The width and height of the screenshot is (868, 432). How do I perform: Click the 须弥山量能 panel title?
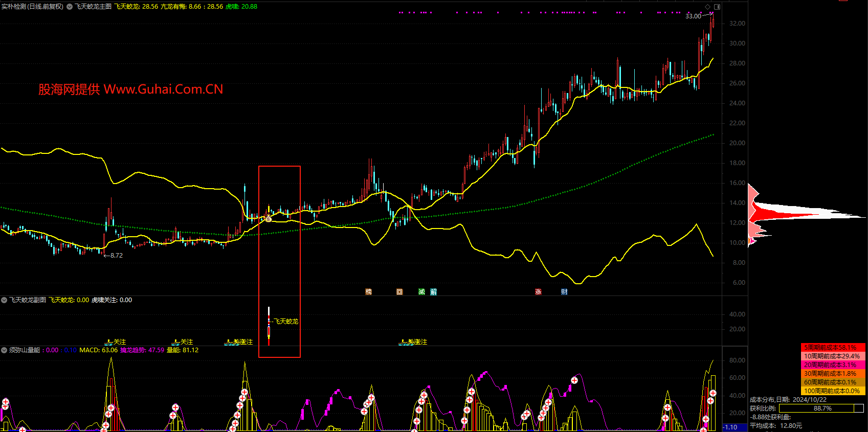25,350
